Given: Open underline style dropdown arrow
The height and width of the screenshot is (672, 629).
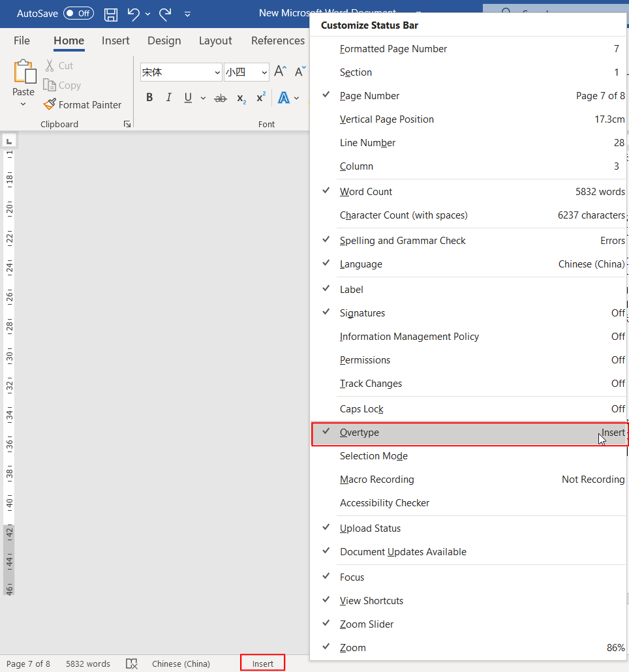Looking at the screenshot, I should click(x=203, y=98).
